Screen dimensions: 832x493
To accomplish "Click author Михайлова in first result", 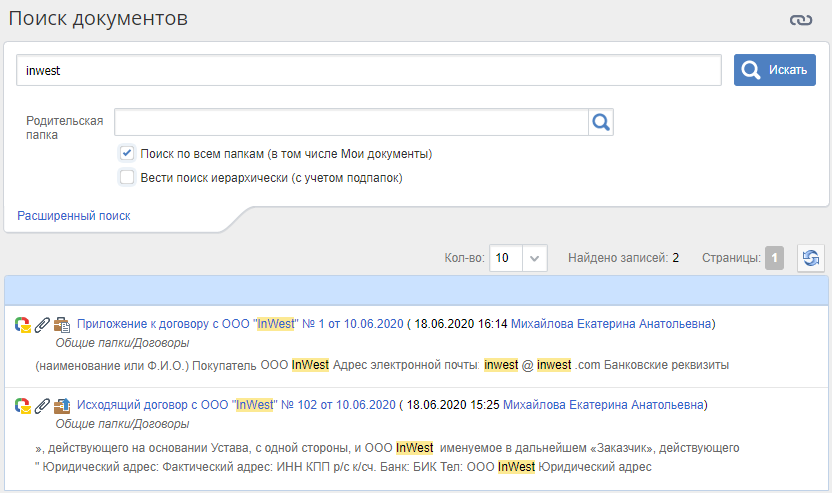I will [x=613, y=324].
